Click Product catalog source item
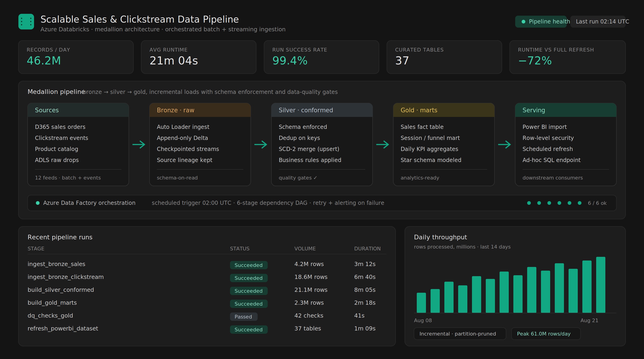 tap(57, 149)
